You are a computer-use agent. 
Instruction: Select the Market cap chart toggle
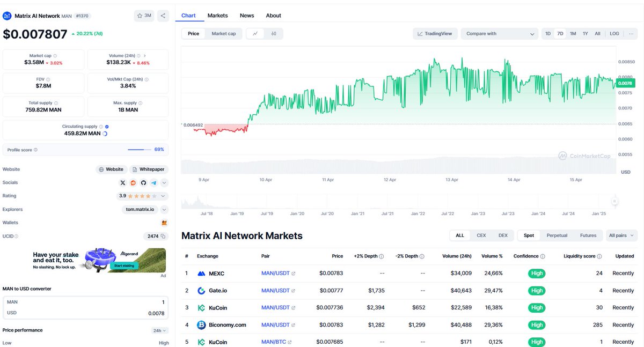coord(224,33)
